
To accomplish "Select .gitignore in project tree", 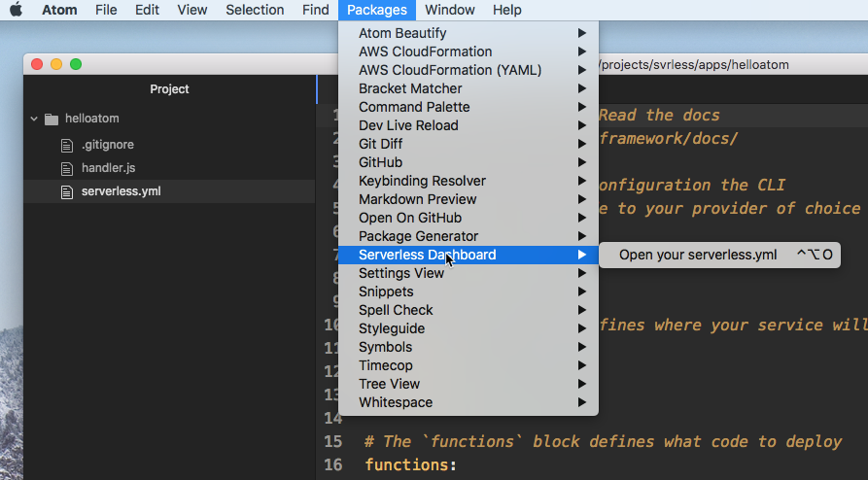I will tap(107, 145).
